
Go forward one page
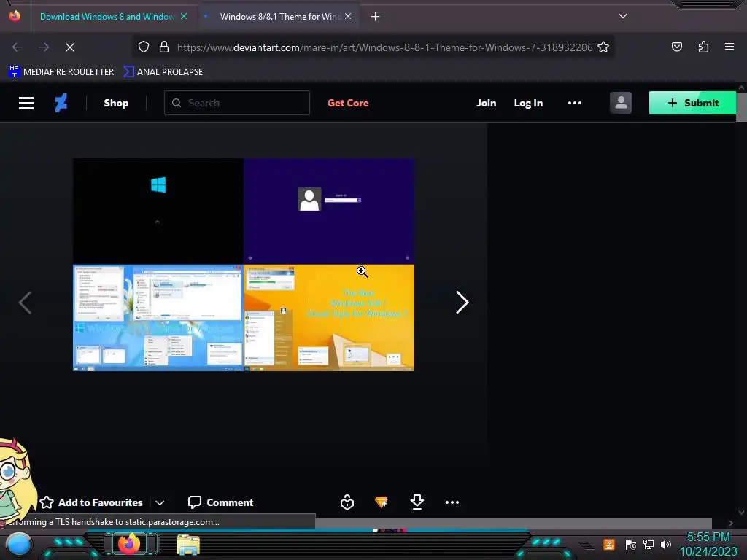coord(44,47)
